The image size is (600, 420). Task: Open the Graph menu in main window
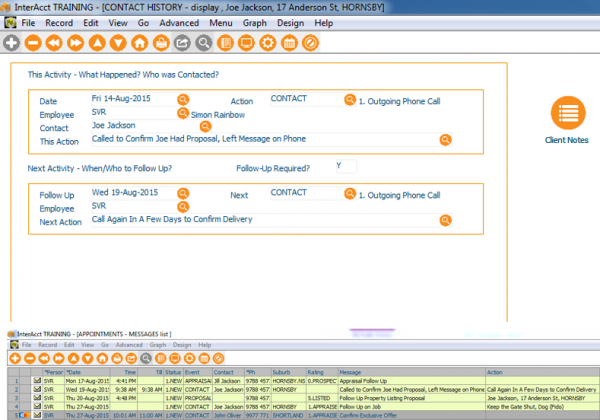(x=254, y=23)
